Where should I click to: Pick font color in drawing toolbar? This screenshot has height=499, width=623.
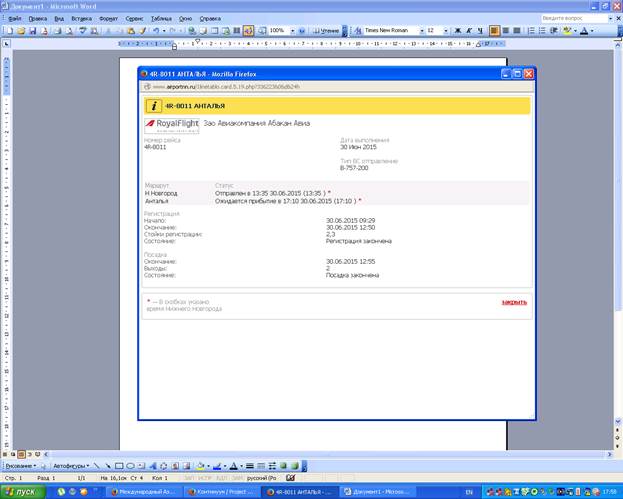tap(234, 466)
